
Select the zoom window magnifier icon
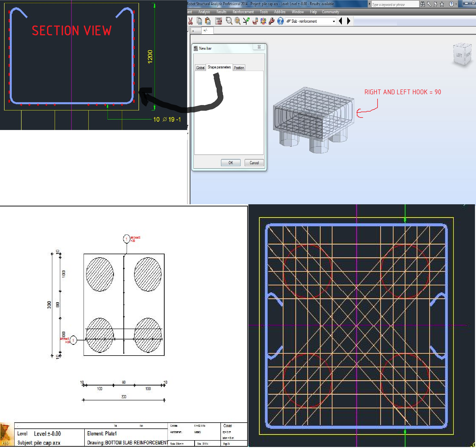(x=229, y=21)
